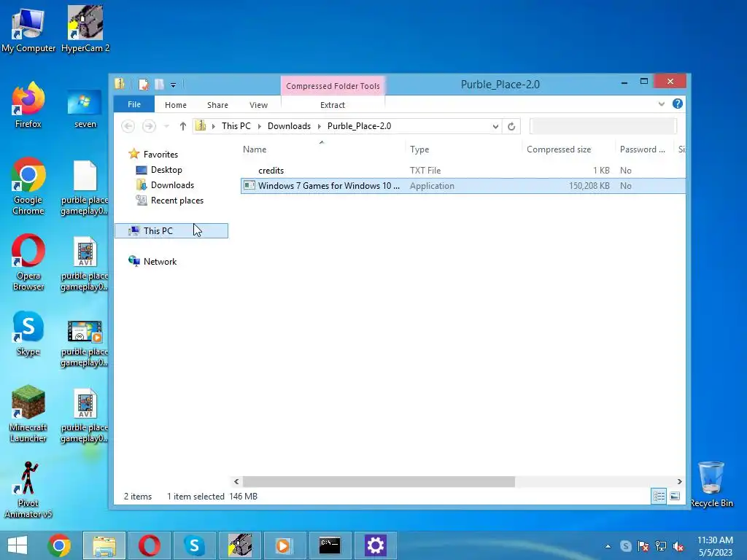Open Pivot Animator v5 shortcut

28,490
